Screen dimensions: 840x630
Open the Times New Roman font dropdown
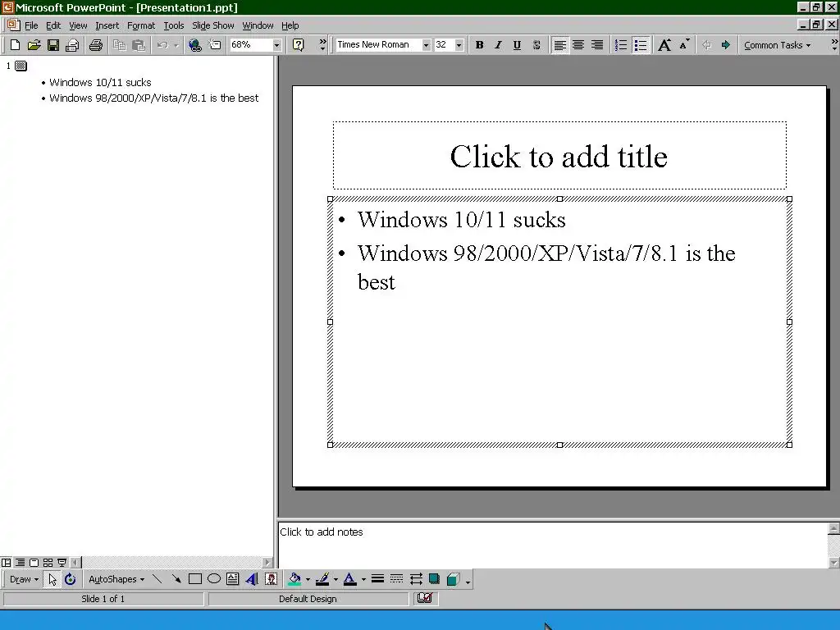coord(426,45)
